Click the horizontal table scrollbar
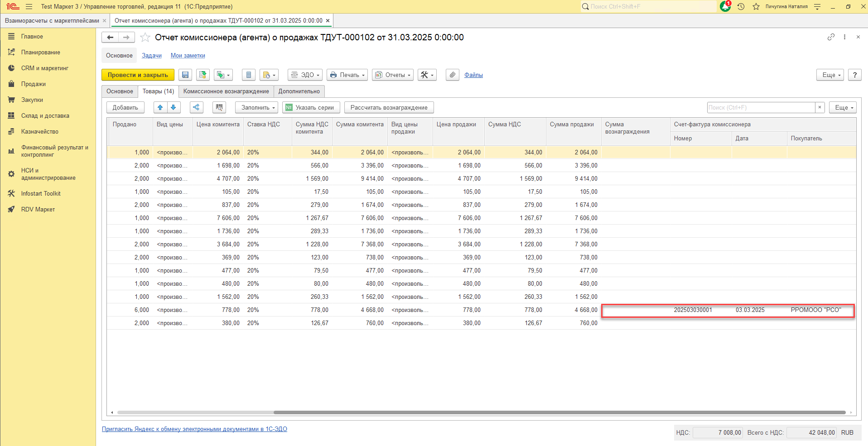 559,412
